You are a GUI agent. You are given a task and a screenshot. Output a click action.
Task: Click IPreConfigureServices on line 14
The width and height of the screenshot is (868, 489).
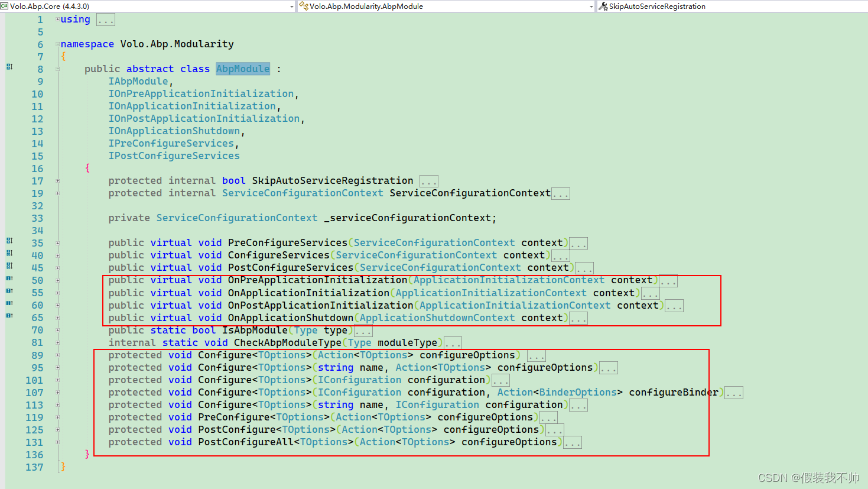point(171,143)
